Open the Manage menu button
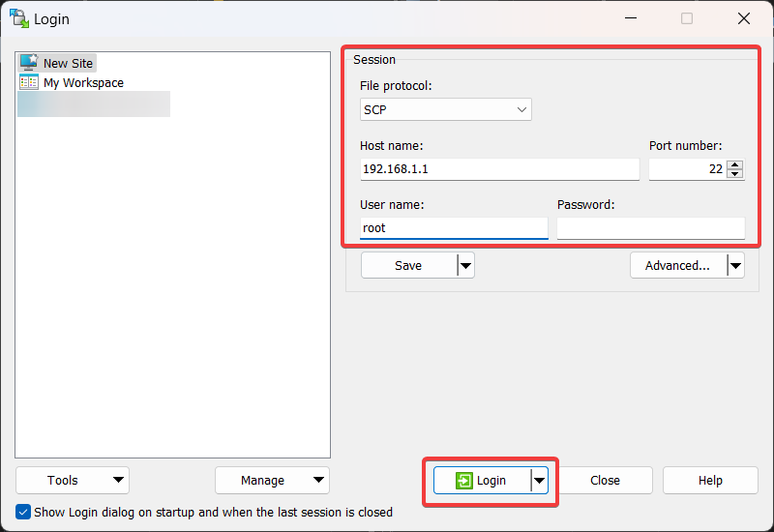 [x=272, y=481]
